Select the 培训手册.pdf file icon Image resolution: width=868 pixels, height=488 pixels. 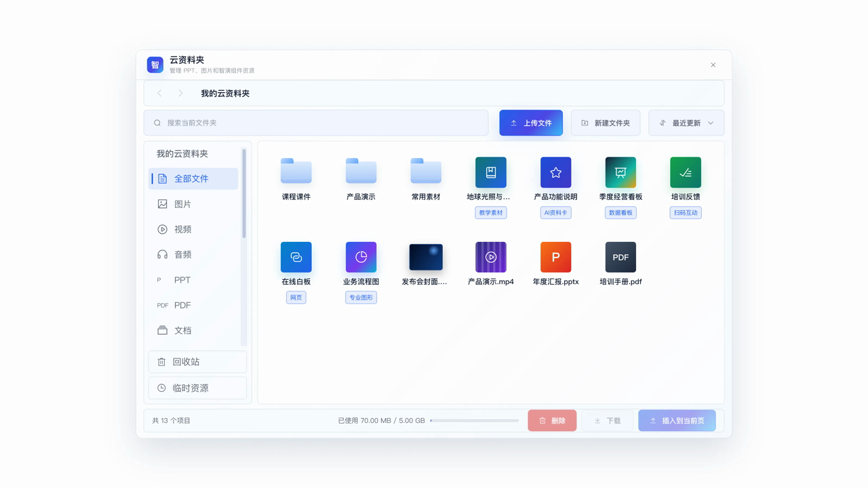click(620, 257)
